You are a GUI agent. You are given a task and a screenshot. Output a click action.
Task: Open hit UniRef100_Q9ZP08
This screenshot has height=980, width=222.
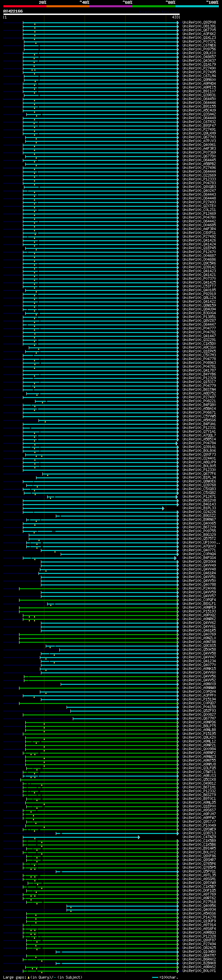pos(199,23)
